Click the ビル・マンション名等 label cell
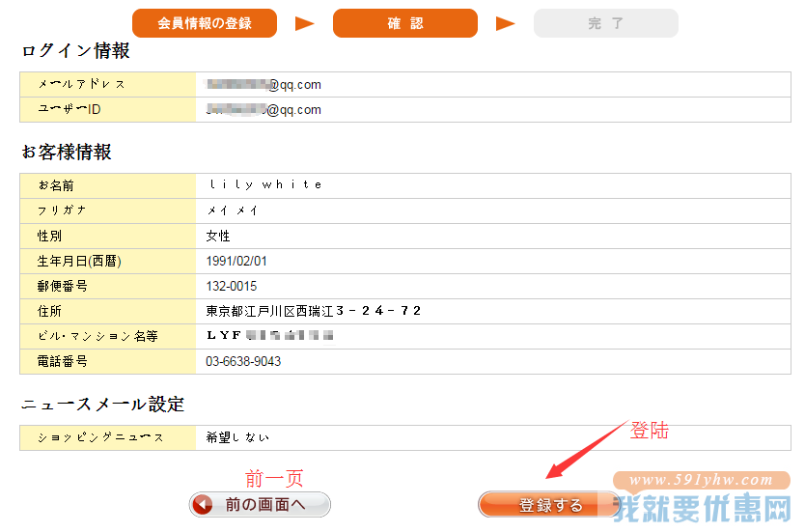This screenshot has height=532, width=805. click(108, 337)
